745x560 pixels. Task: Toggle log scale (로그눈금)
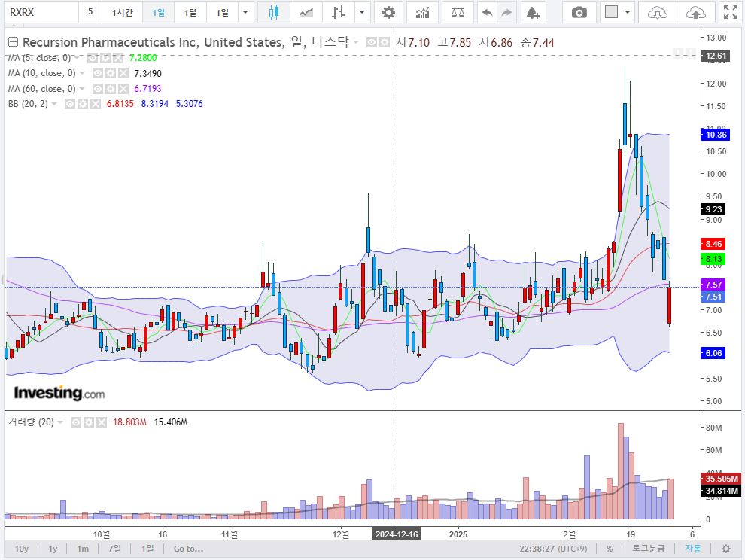click(648, 549)
